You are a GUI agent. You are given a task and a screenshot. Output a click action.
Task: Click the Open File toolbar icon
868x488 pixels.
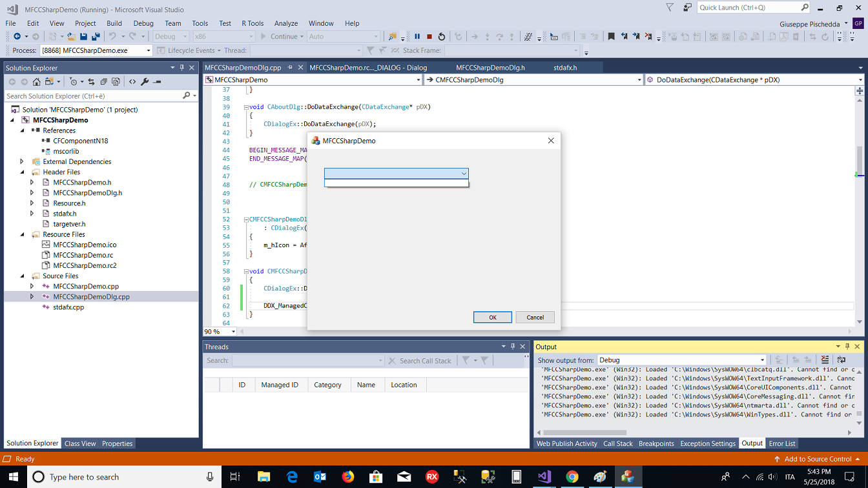[x=72, y=37]
